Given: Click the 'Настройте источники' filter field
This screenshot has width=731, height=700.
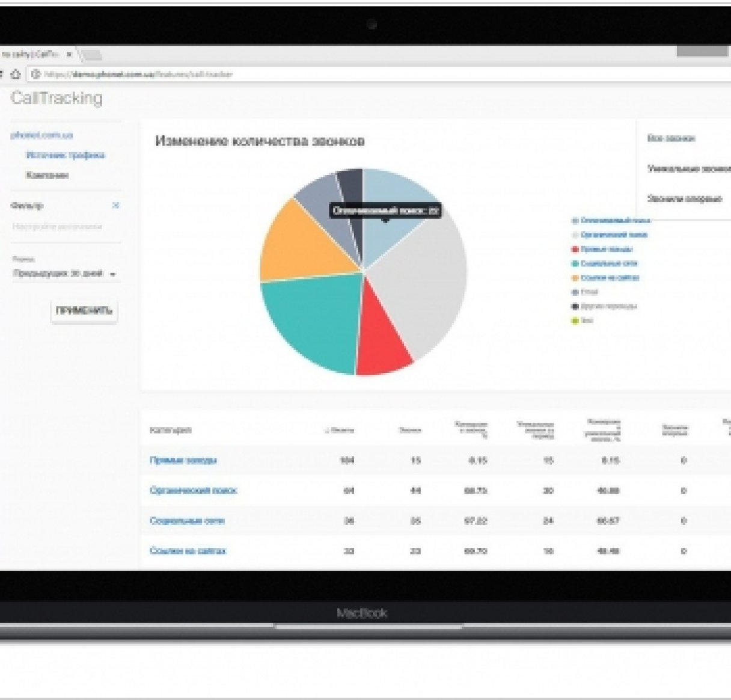Looking at the screenshot, I should (x=57, y=227).
